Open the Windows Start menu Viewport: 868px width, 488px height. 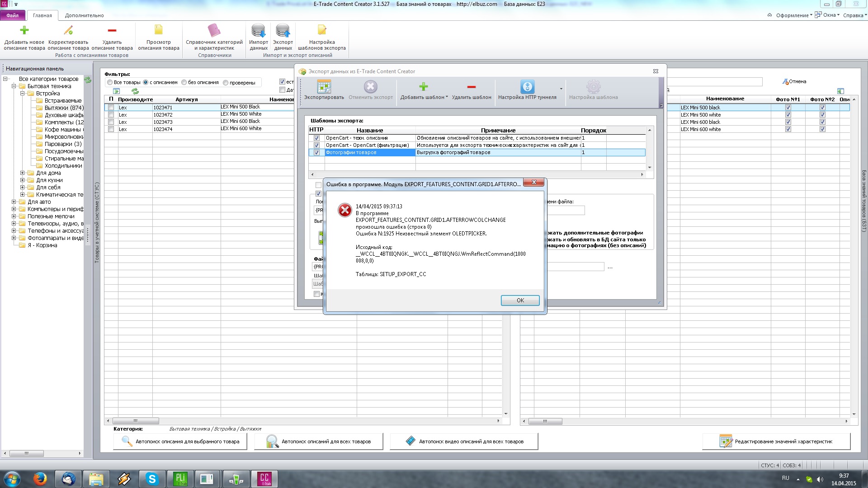(x=12, y=479)
